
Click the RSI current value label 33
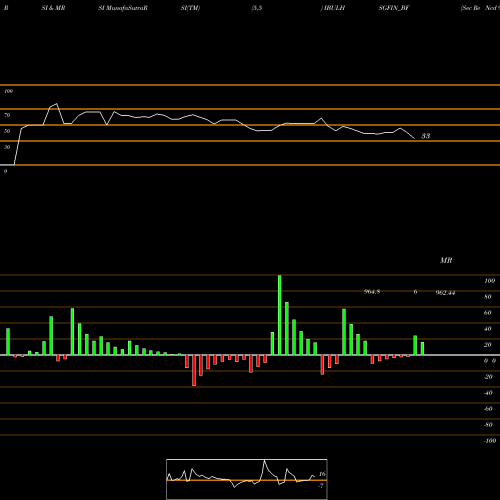click(426, 136)
